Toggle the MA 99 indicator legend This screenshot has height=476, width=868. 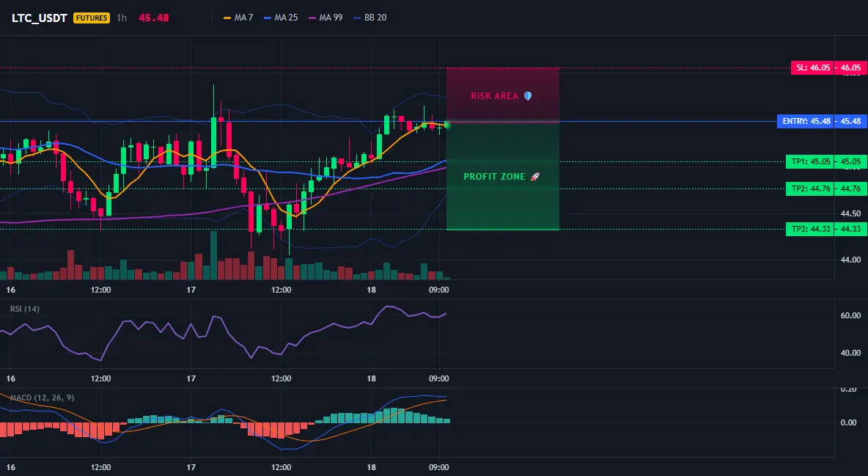click(x=325, y=18)
